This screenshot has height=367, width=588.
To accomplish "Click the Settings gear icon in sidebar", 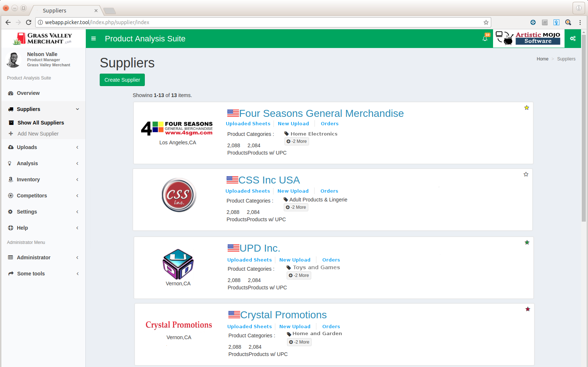I will (x=10, y=212).
